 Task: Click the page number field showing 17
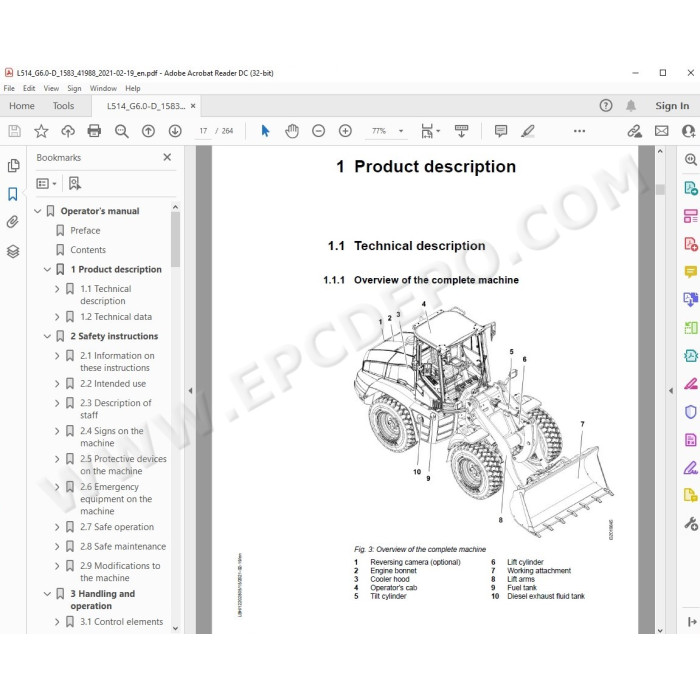203,131
